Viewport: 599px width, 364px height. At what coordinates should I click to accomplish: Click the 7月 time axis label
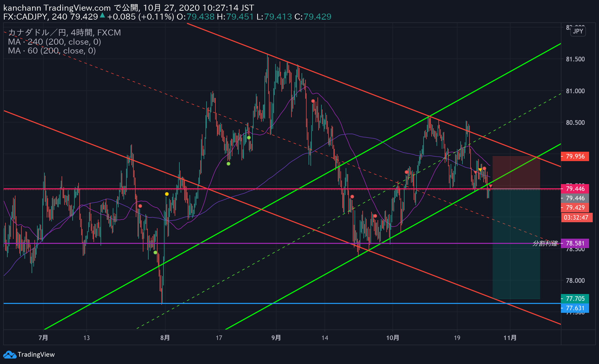[x=43, y=338]
